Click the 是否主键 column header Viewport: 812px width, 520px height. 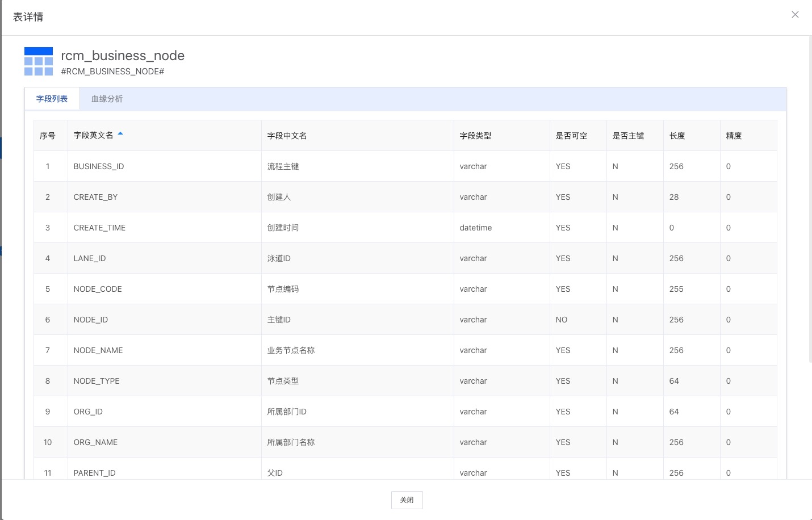[627, 135]
